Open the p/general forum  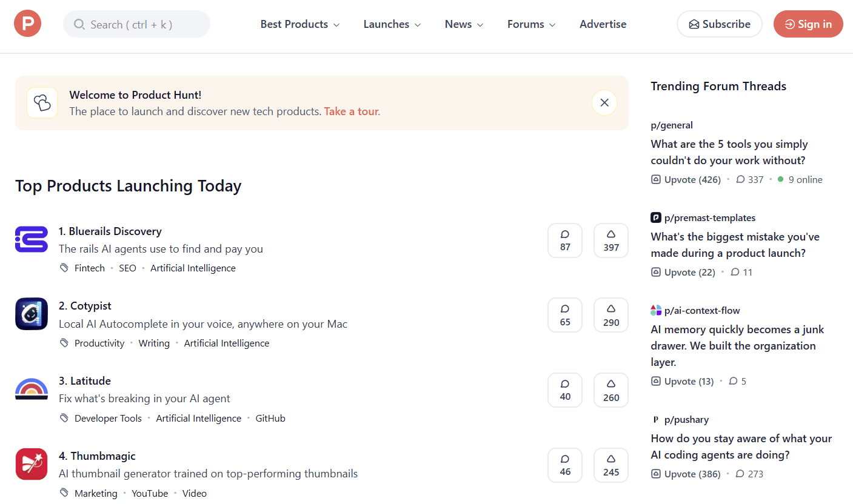672,125
